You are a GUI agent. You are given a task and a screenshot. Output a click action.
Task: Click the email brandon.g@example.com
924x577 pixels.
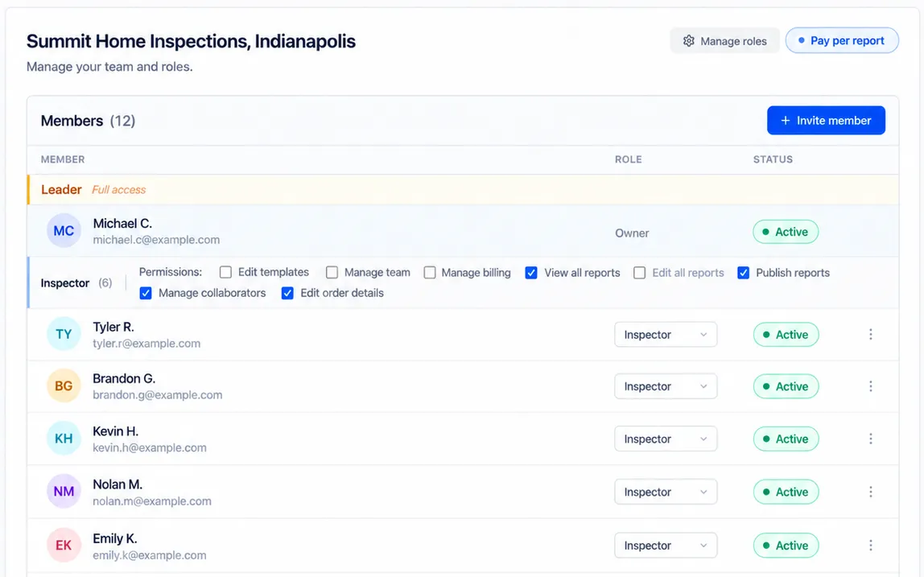tap(157, 395)
